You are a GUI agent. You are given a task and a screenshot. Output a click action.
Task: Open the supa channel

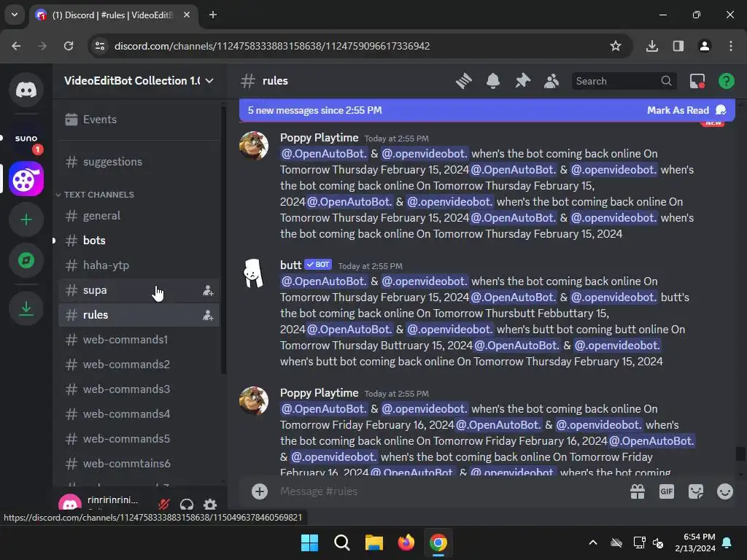point(139,290)
